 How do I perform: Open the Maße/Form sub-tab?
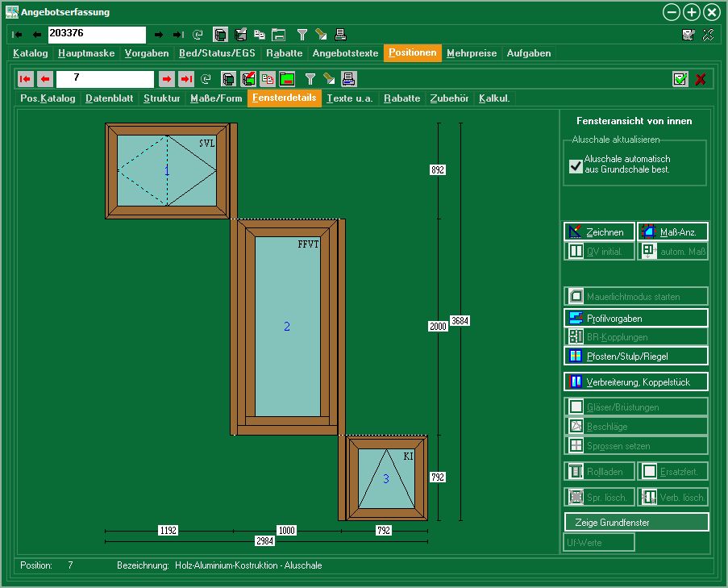(x=216, y=98)
